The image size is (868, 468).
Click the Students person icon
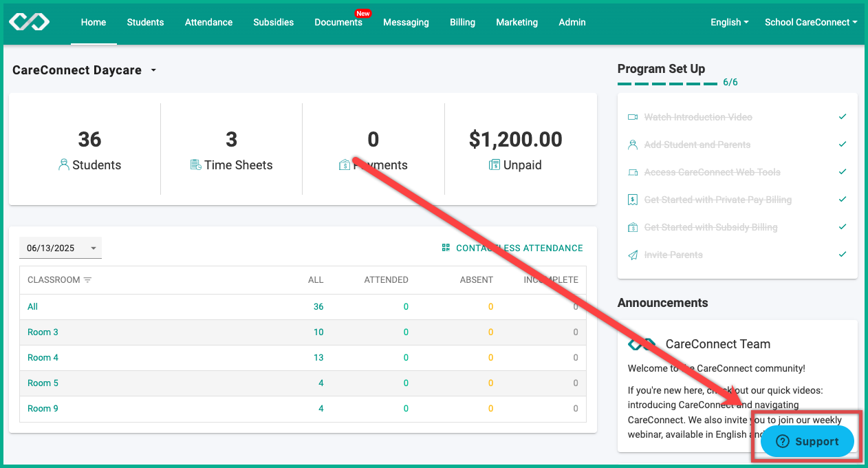[64, 165]
